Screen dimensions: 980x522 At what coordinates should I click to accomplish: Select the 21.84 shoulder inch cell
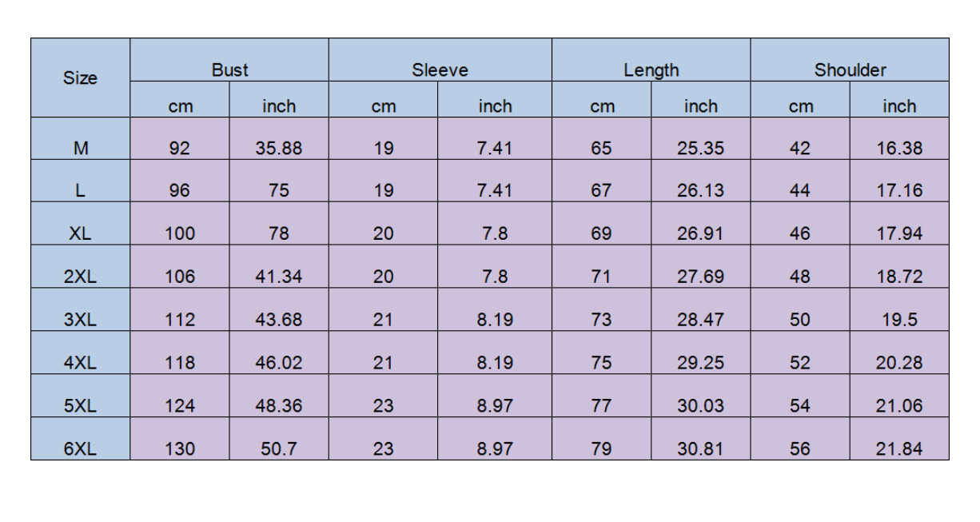[x=899, y=449]
